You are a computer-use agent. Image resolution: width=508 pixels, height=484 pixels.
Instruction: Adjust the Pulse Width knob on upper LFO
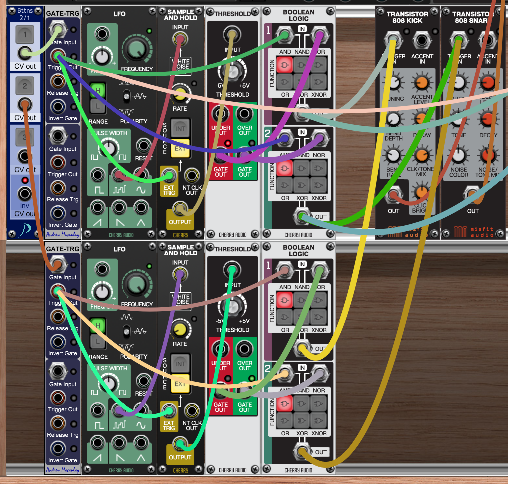click(x=109, y=148)
